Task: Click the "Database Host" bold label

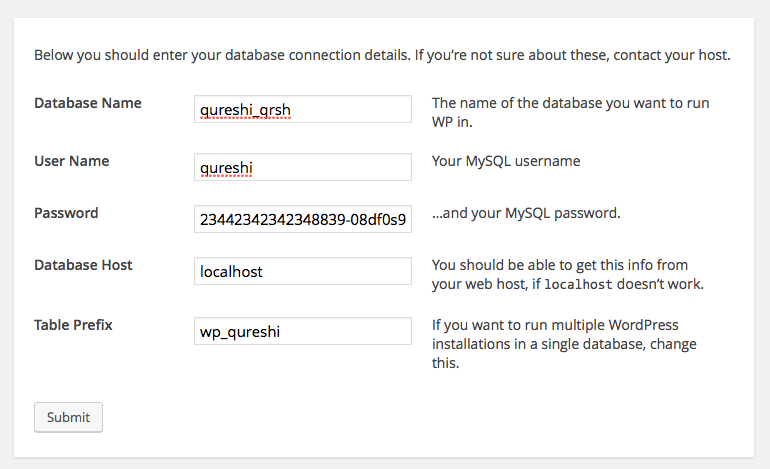Action: [x=84, y=265]
